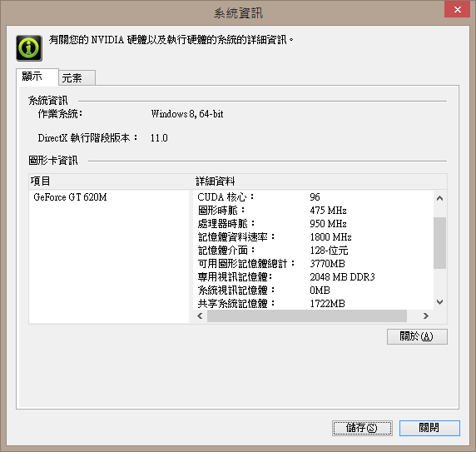476x452 pixels.
Task: Click the vertical scrollbar thumb in details
Action: [x=439, y=243]
